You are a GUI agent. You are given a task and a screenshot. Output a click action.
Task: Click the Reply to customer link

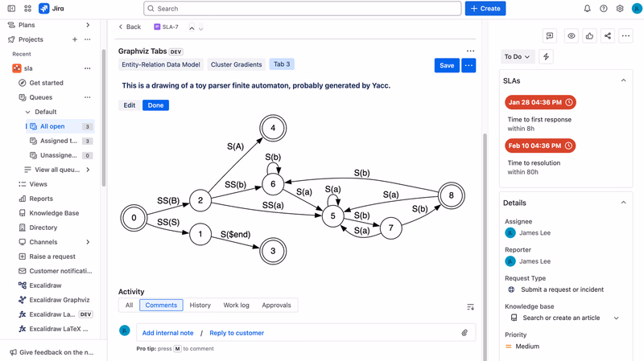[237, 333]
